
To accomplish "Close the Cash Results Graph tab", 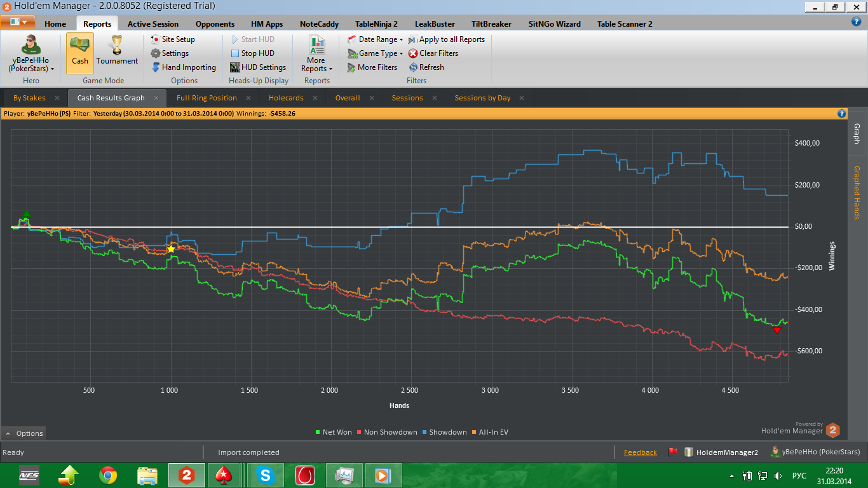I will coord(156,98).
